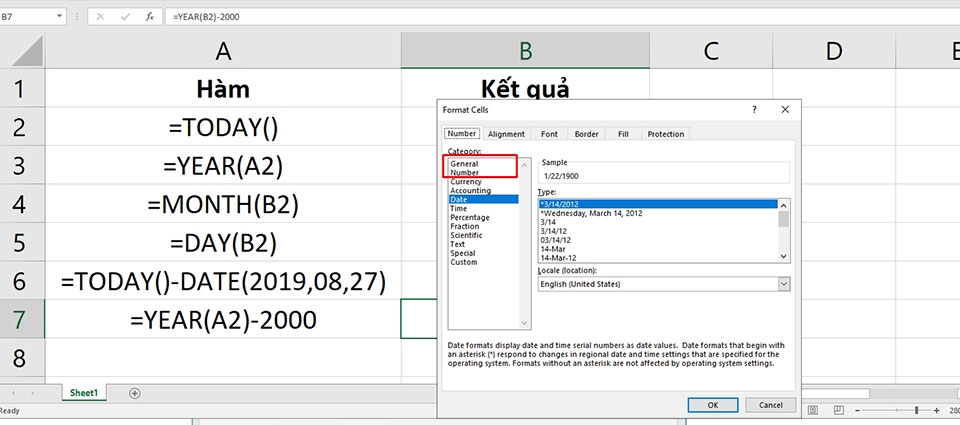Close the Format Cells dialog
Screen dimensions: 960x425
point(785,110)
